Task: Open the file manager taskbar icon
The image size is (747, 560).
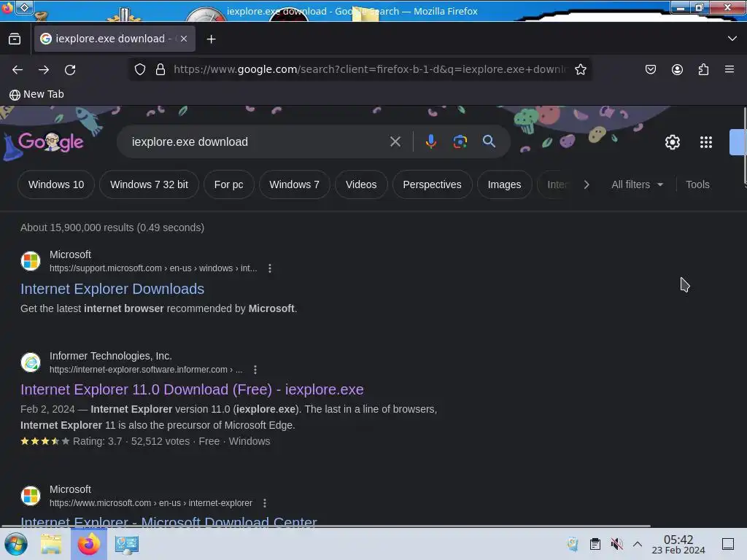Action: tap(51, 544)
